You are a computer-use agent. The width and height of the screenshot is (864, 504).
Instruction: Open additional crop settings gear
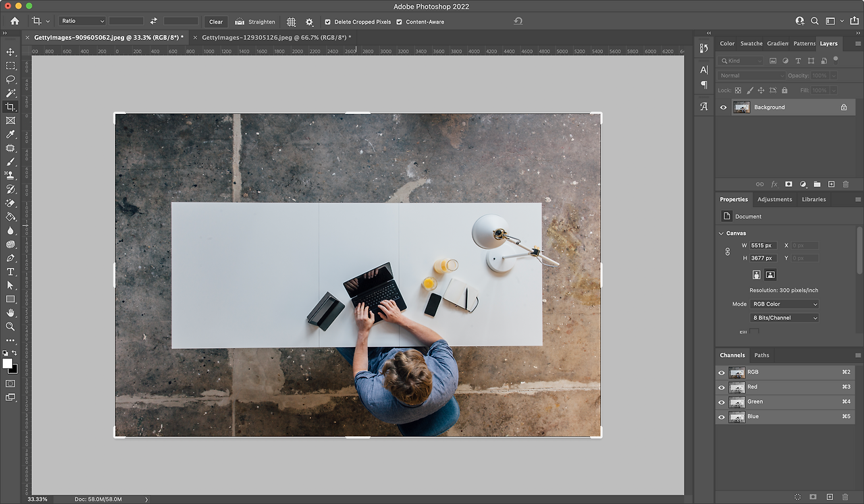[x=309, y=22]
